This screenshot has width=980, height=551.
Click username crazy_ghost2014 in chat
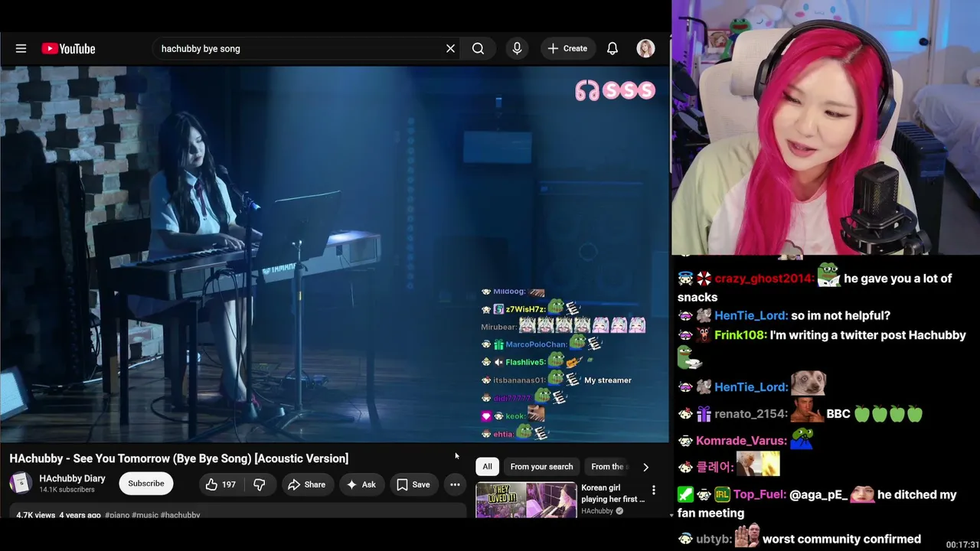(x=763, y=279)
